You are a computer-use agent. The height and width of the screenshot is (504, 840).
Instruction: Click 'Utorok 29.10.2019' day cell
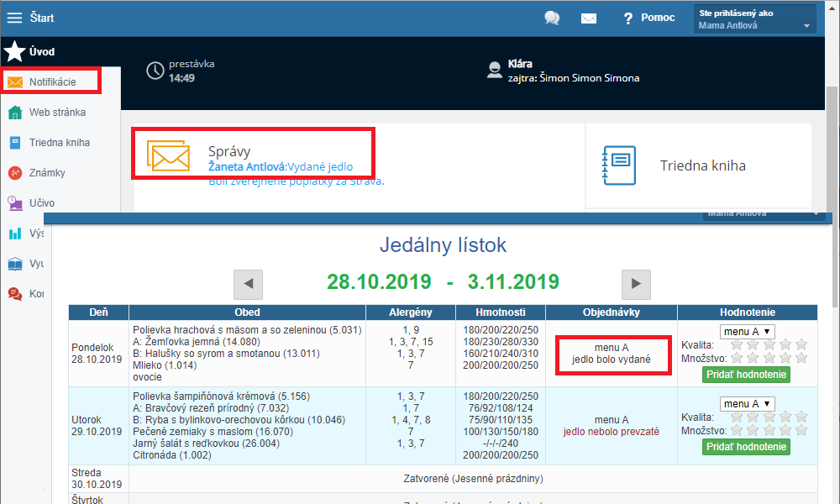coord(97,426)
